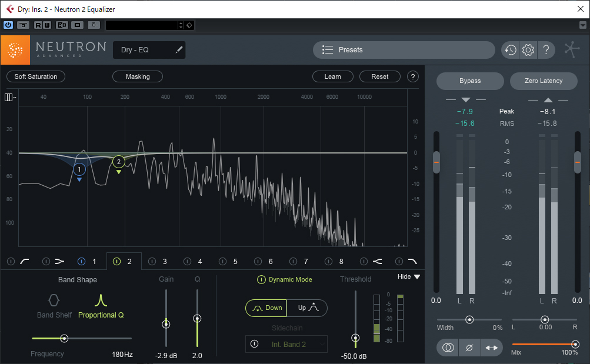
Task: Switch to band 7 tab
Action: (306, 261)
